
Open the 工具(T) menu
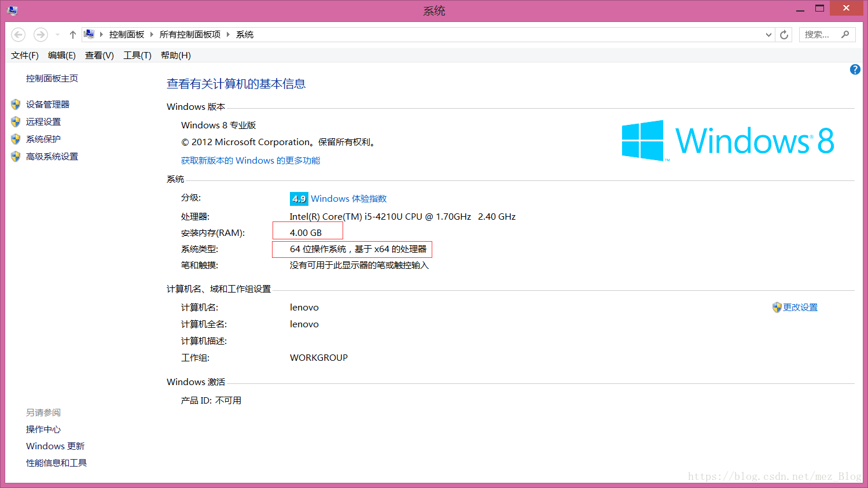[x=137, y=55]
